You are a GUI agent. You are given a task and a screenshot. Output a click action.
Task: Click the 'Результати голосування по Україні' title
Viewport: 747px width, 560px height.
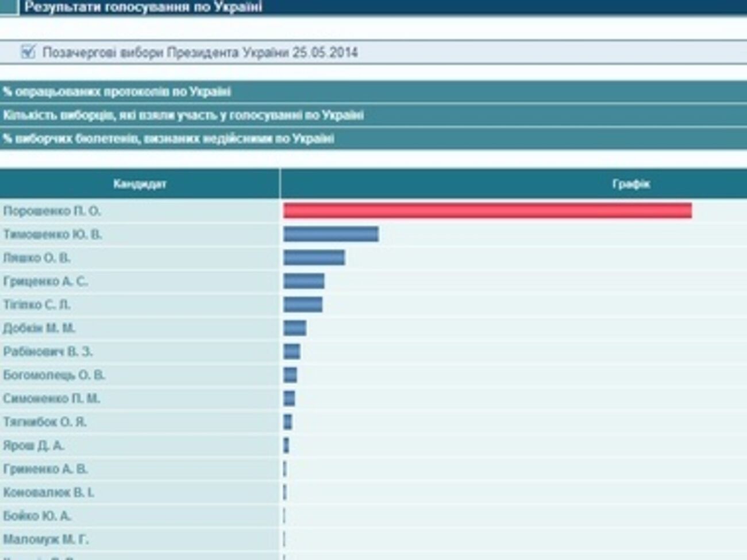143,7
